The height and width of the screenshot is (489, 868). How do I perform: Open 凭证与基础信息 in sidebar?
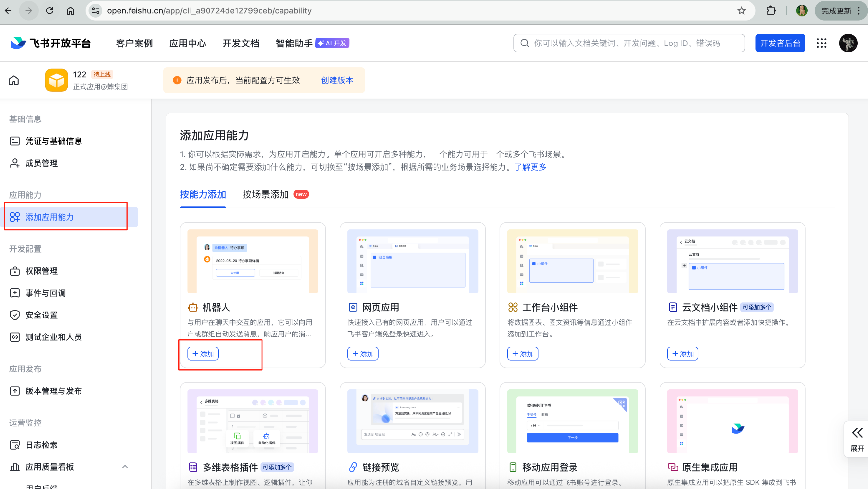coord(53,141)
